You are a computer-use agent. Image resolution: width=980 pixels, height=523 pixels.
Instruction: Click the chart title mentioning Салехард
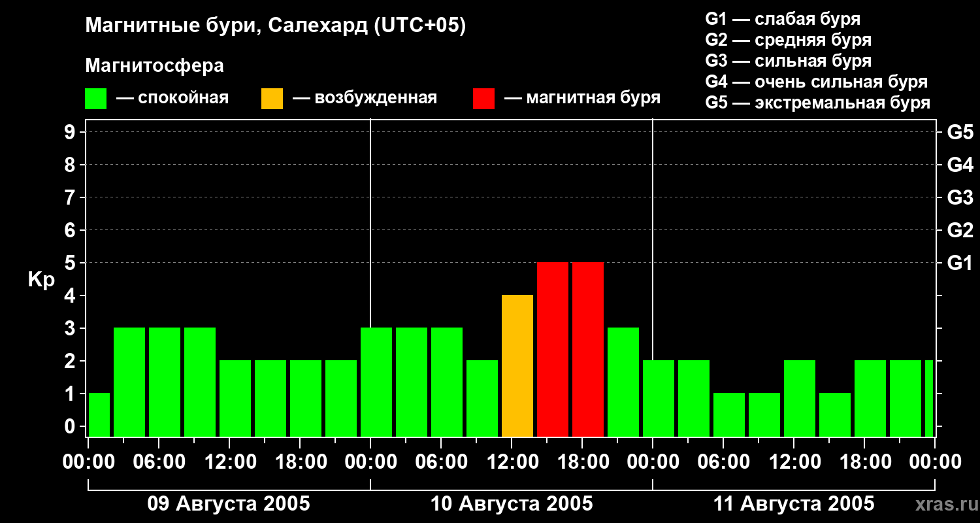point(275,26)
